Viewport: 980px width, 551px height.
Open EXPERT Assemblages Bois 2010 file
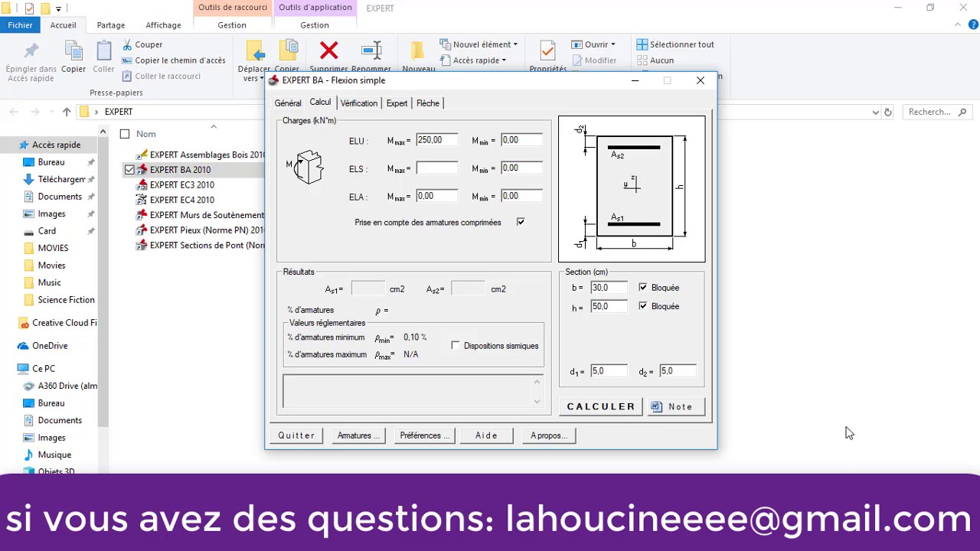(201, 155)
